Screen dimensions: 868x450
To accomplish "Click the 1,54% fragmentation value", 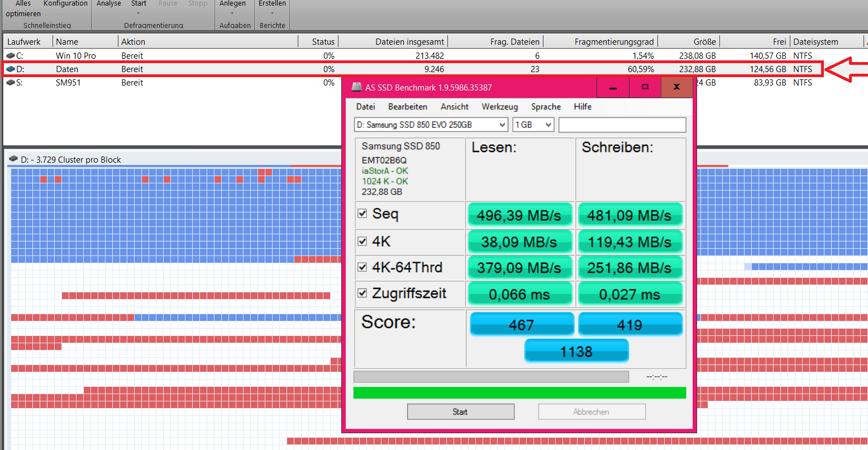I will (643, 55).
